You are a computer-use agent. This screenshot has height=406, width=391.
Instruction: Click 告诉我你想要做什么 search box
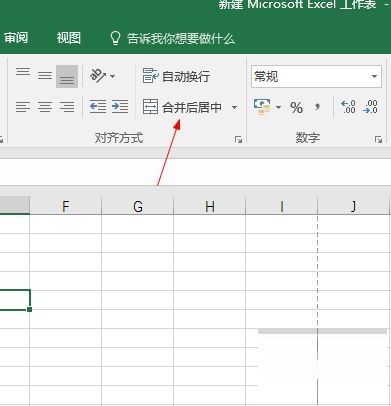[x=172, y=38]
